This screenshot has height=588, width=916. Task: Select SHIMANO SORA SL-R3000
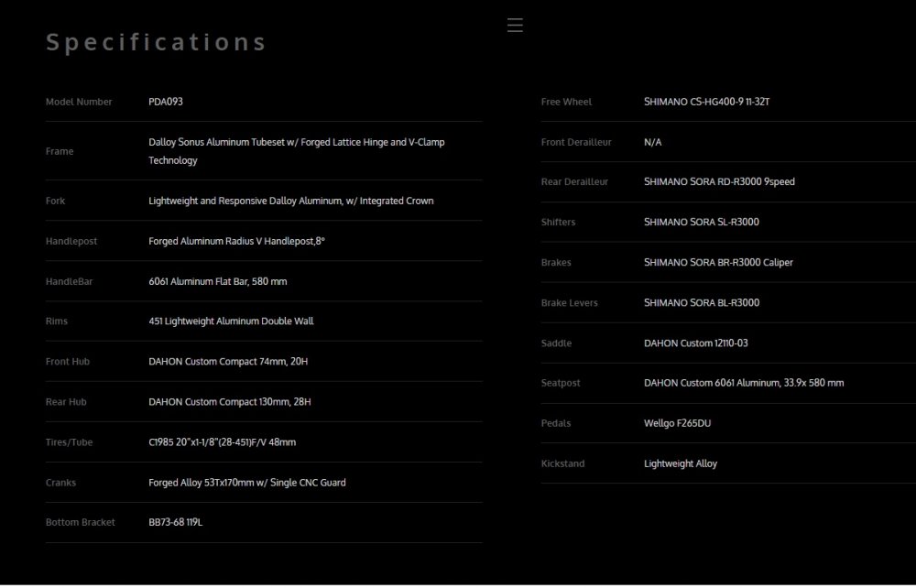point(702,222)
